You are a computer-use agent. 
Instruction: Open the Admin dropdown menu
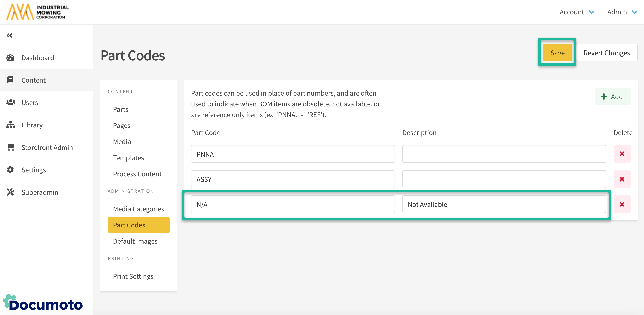coord(622,12)
